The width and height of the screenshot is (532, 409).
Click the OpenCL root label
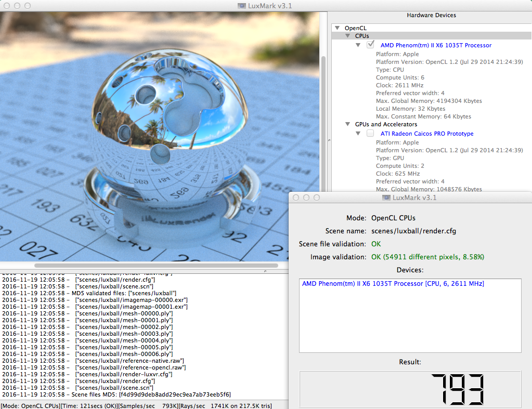pos(356,28)
